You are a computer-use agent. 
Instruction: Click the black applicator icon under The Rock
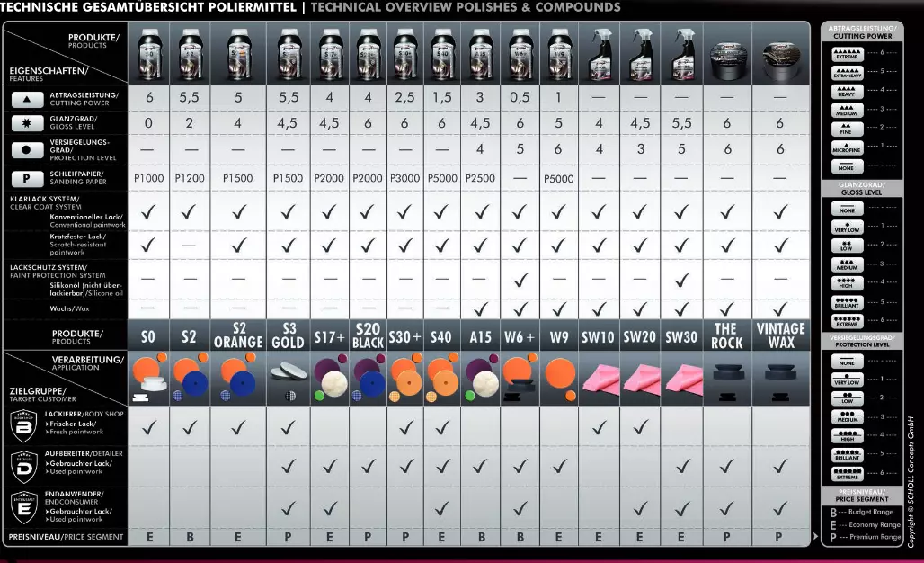coord(728,372)
